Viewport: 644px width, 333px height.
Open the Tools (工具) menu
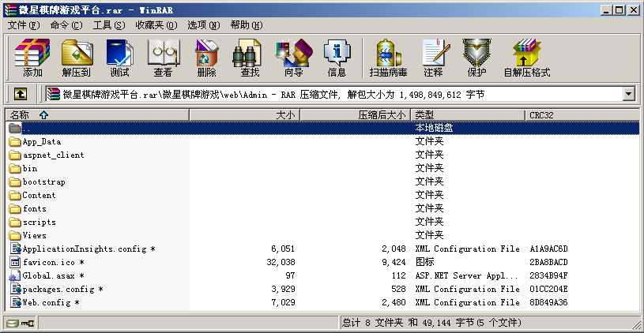(x=108, y=25)
